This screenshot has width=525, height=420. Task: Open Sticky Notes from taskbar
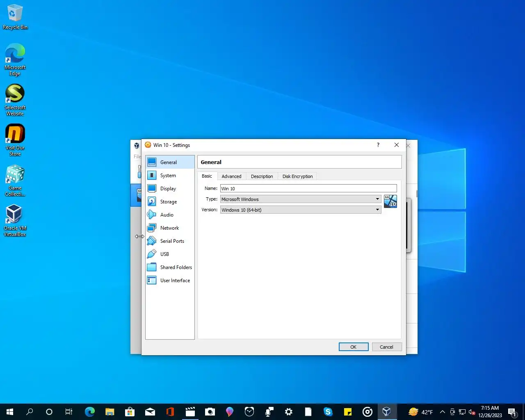[x=348, y=412]
